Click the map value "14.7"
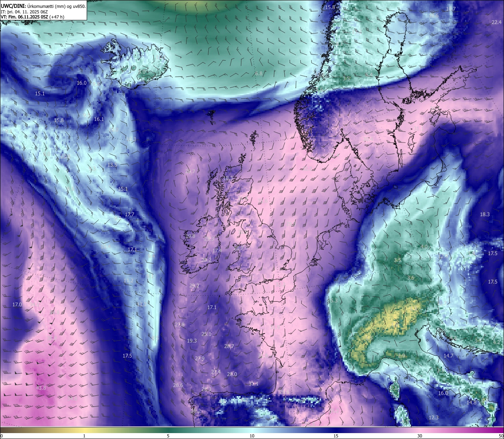The image size is (504, 439). (448, 356)
